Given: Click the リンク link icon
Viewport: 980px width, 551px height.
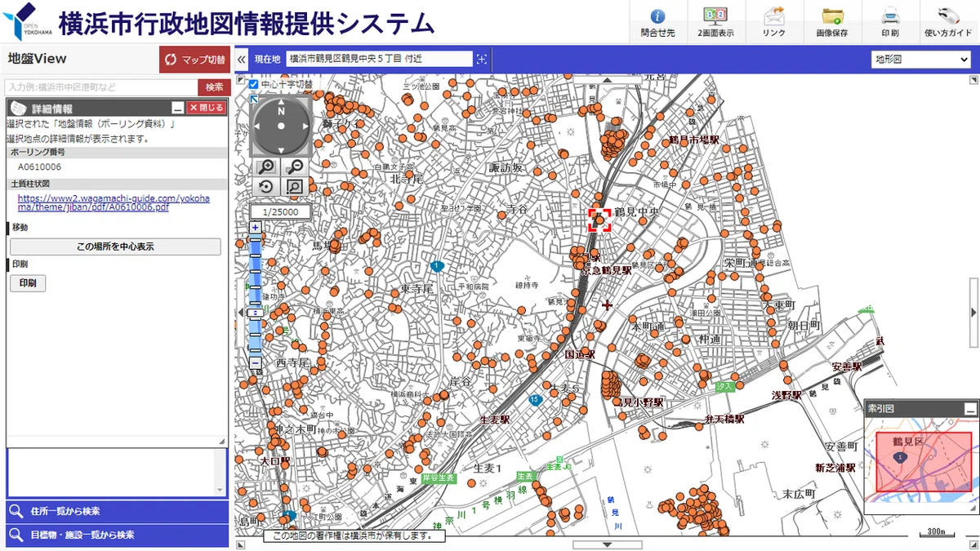Looking at the screenshot, I should click(x=773, y=22).
